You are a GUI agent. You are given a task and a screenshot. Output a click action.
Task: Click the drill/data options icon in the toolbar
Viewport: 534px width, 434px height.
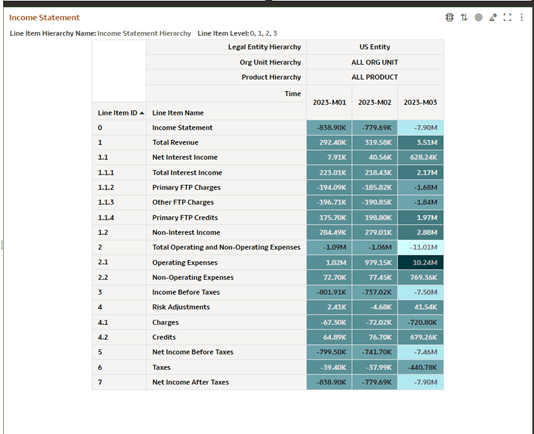450,17
